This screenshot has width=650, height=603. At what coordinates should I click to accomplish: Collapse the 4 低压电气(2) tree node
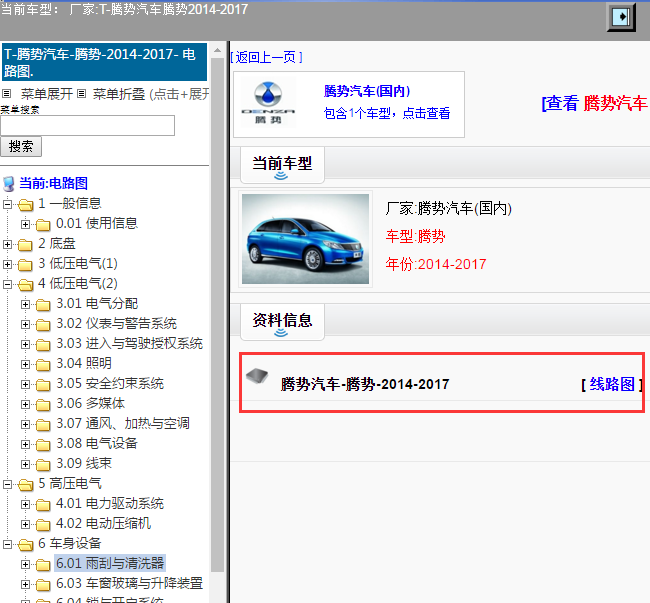[7, 284]
